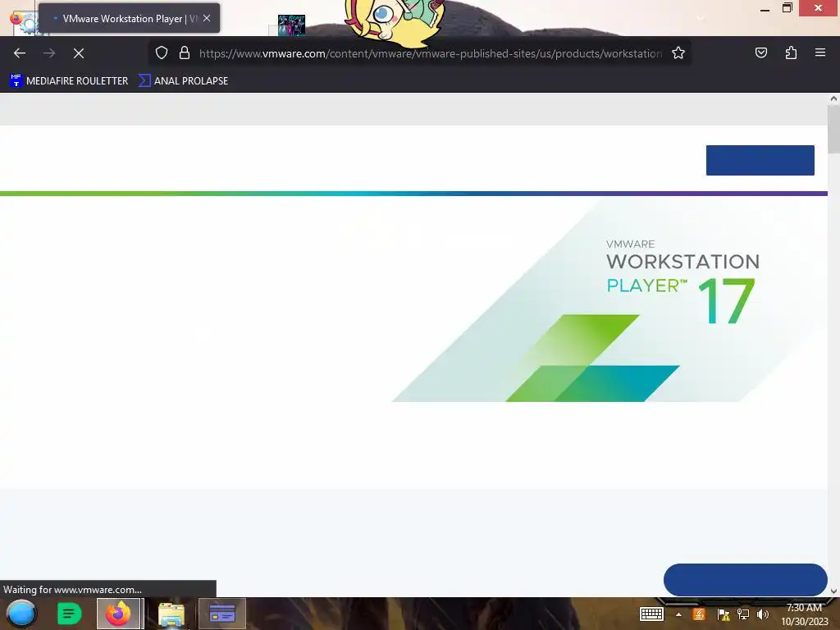Save page to Pocket

[760, 52]
